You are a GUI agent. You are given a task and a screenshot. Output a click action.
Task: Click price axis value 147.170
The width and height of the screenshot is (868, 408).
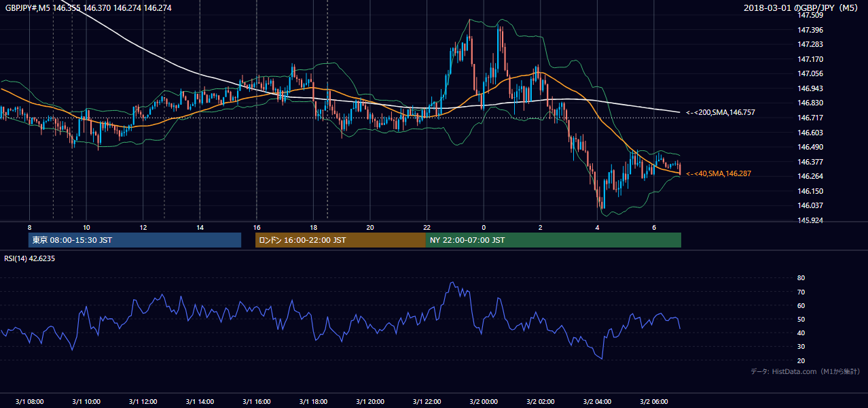pos(810,59)
